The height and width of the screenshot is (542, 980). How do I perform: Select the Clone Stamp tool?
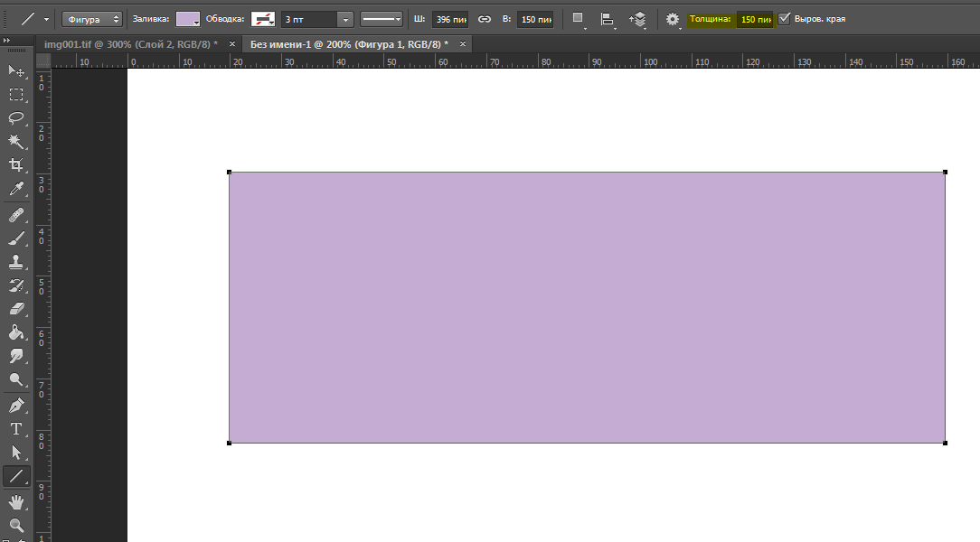16,262
